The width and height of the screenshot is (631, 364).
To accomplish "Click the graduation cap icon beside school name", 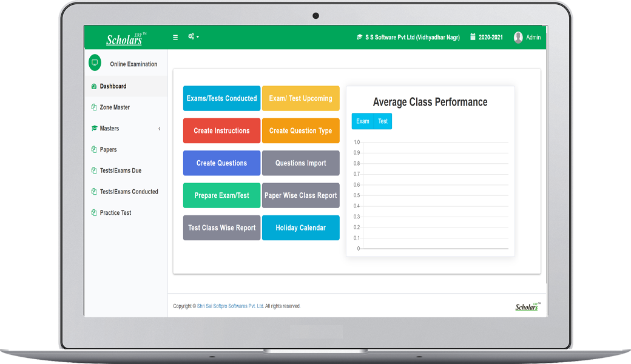I will pyautogui.click(x=359, y=38).
